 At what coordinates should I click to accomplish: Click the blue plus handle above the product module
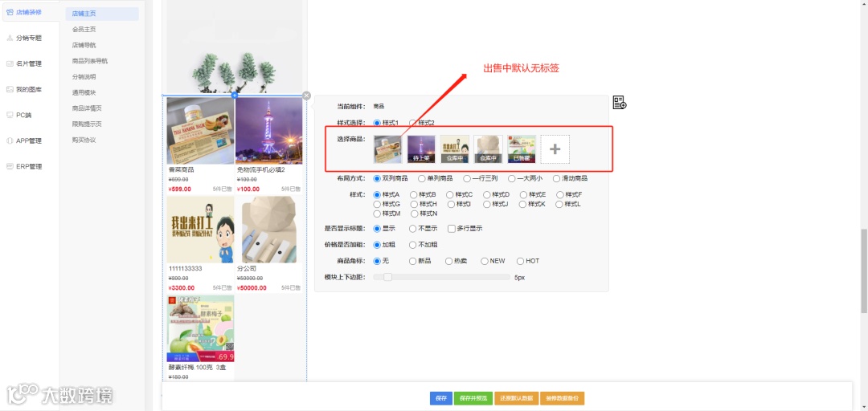click(x=235, y=96)
